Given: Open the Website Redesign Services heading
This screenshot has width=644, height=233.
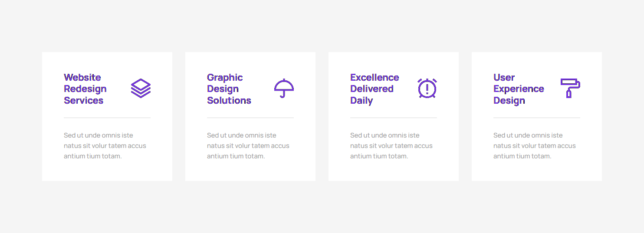Looking at the screenshot, I should tap(85, 89).
